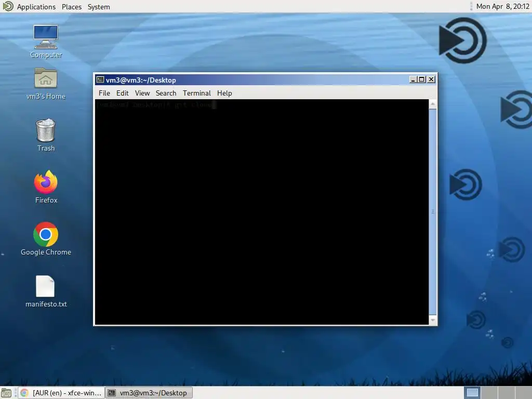Viewport: 532px width, 399px height.
Task: Select the manifesto.txt file icon
Action: pos(46,291)
